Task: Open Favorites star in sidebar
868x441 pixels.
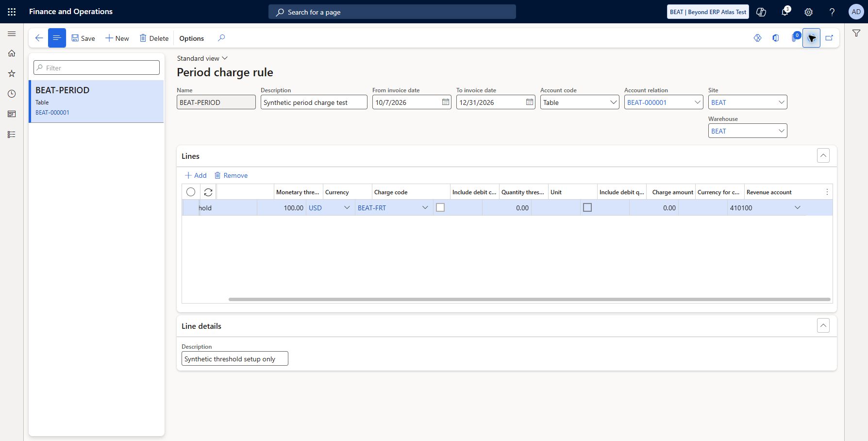Action: pyautogui.click(x=12, y=73)
